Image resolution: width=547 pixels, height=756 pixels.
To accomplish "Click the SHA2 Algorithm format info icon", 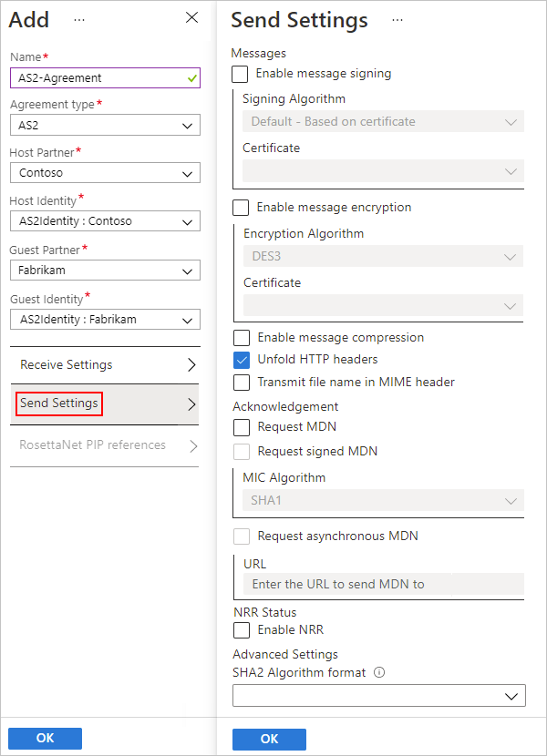I will coord(379,673).
